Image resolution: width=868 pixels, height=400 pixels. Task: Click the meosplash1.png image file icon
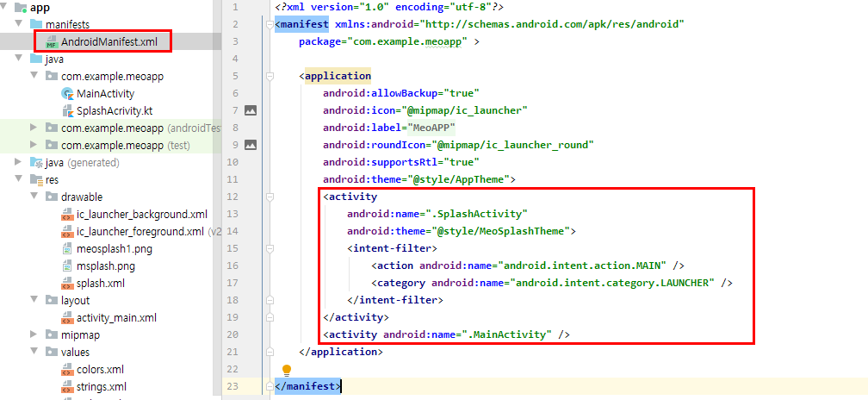coord(67,249)
